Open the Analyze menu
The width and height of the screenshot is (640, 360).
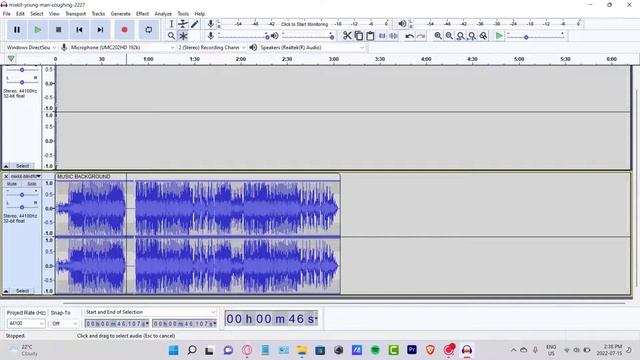coord(163,13)
